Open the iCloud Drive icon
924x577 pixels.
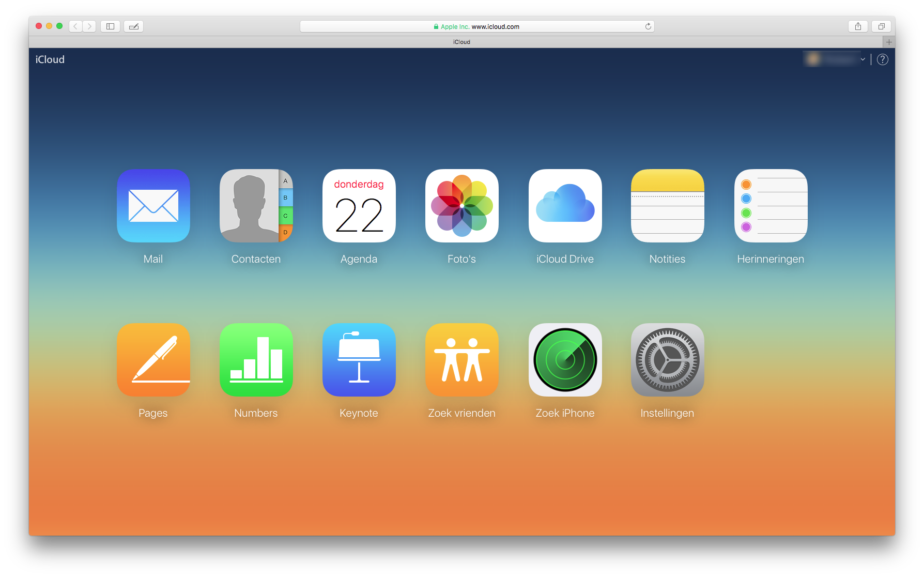pos(565,206)
